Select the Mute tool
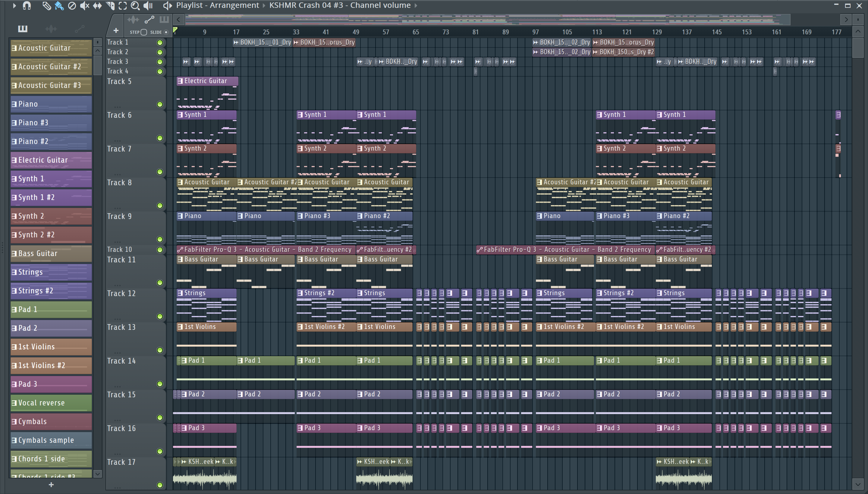Image resolution: width=868 pixels, height=494 pixels. [x=84, y=5]
